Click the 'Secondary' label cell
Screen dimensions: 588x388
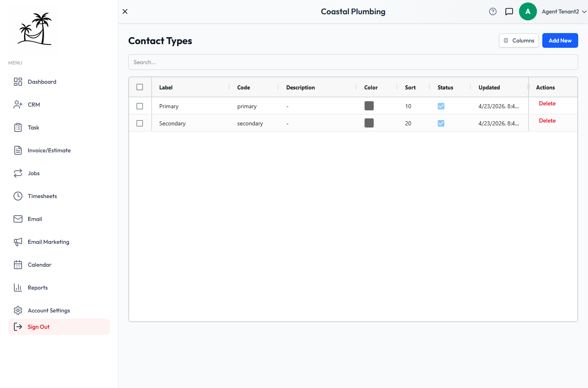[x=172, y=123]
